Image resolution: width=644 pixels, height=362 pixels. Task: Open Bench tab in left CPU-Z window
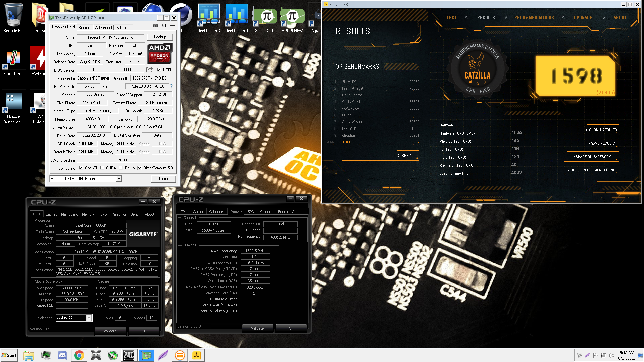tap(135, 214)
